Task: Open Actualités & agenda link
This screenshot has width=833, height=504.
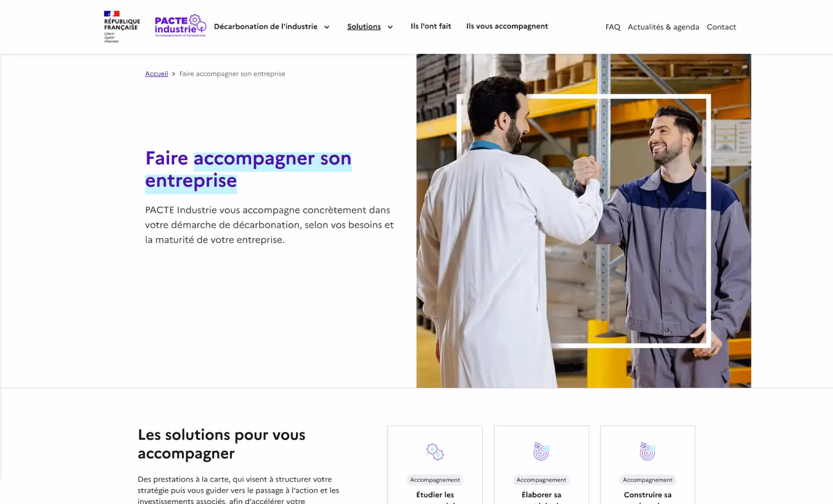Action: tap(663, 27)
